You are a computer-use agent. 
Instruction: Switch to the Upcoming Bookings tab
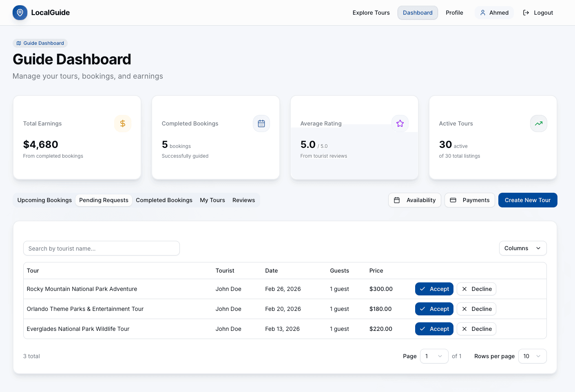pyautogui.click(x=44, y=200)
